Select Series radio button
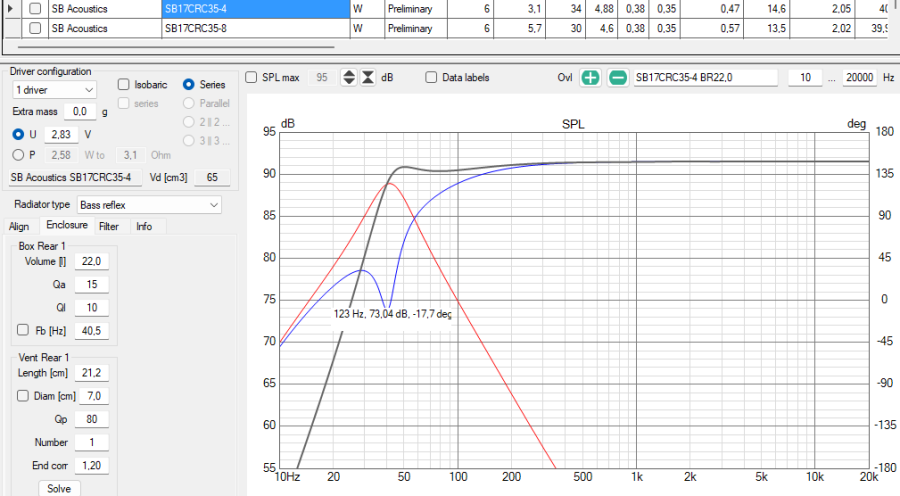 (188, 84)
